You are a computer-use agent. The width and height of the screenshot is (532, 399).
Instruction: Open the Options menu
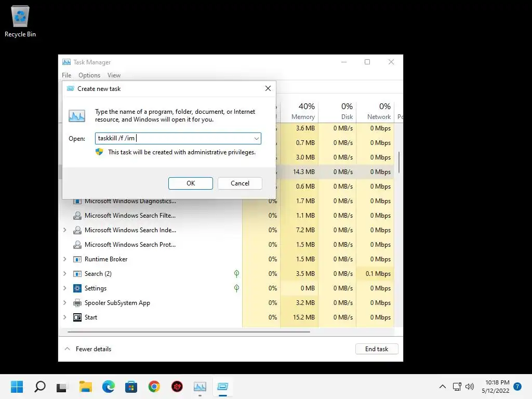click(89, 75)
